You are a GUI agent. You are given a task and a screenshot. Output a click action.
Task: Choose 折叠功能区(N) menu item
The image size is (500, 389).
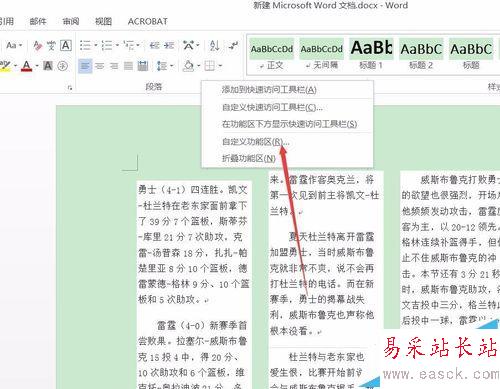point(287,159)
